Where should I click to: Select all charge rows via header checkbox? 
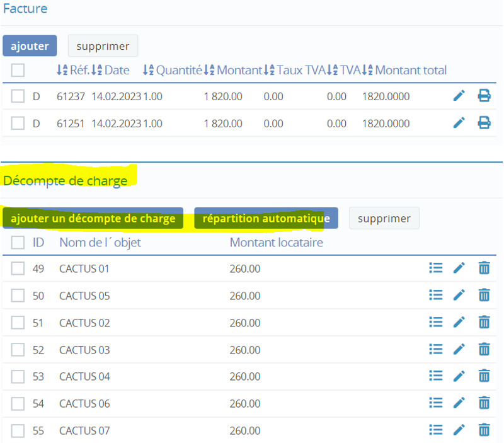click(18, 243)
